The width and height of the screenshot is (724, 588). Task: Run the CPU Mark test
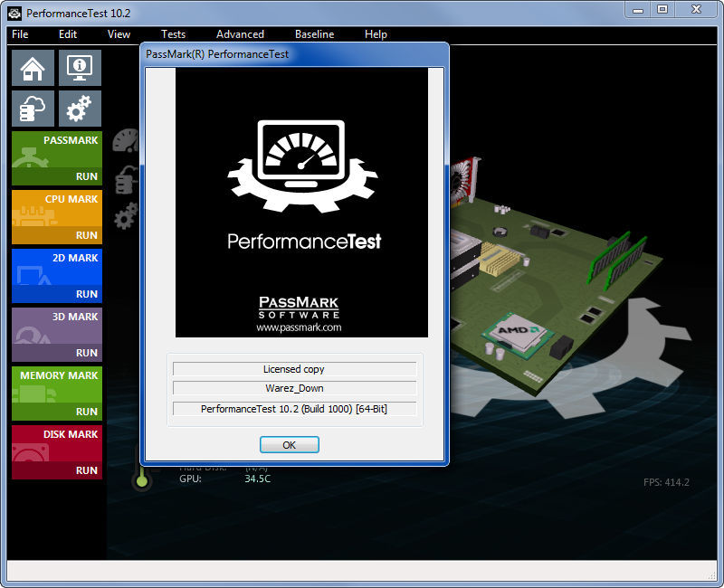(x=86, y=235)
